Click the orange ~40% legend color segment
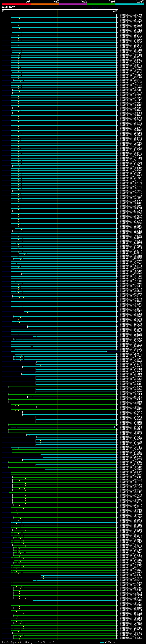Image resolution: width=146 pixels, height=644 pixels. 45,4
